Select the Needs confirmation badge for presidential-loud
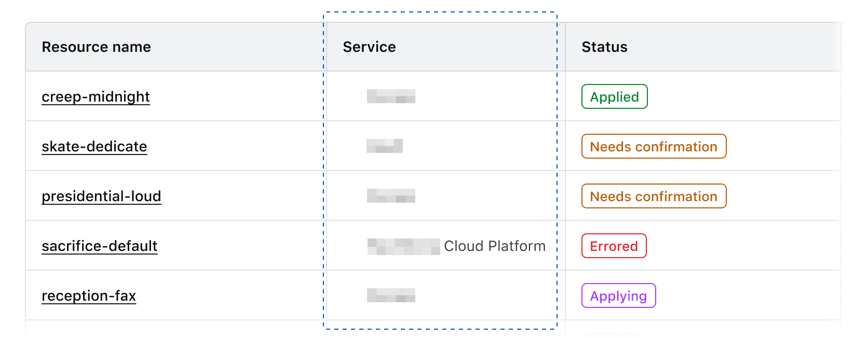 coord(654,196)
